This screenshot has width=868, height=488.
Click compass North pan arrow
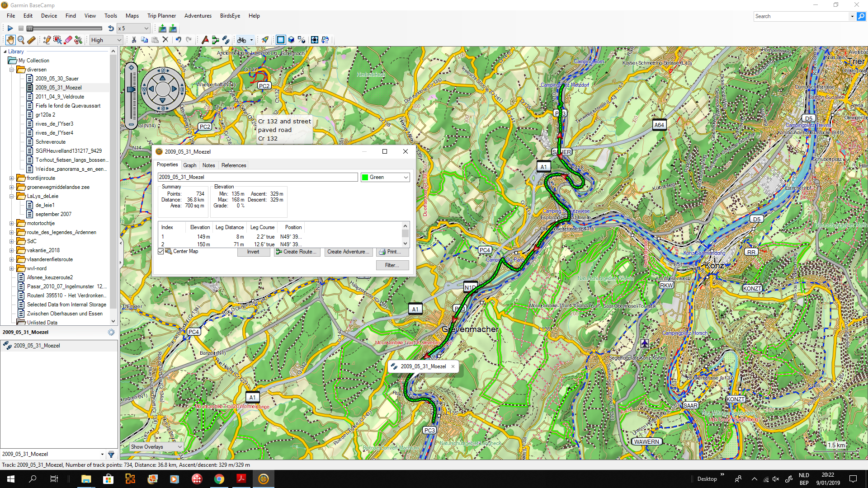point(163,77)
